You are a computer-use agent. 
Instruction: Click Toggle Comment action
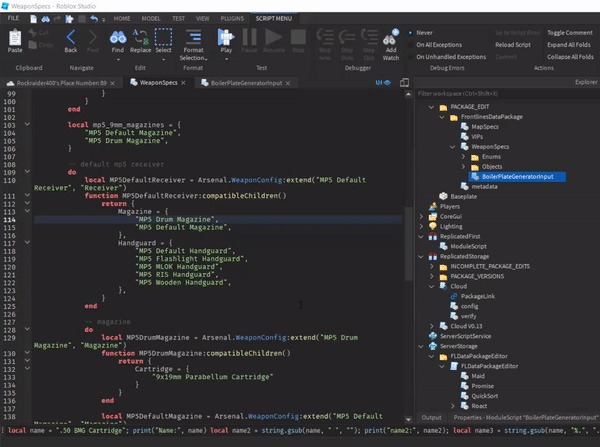(x=569, y=33)
